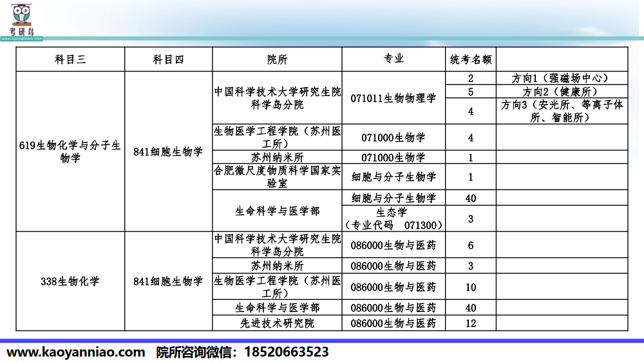
Task: Select quota 4 for 方向3
Action: point(471,111)
